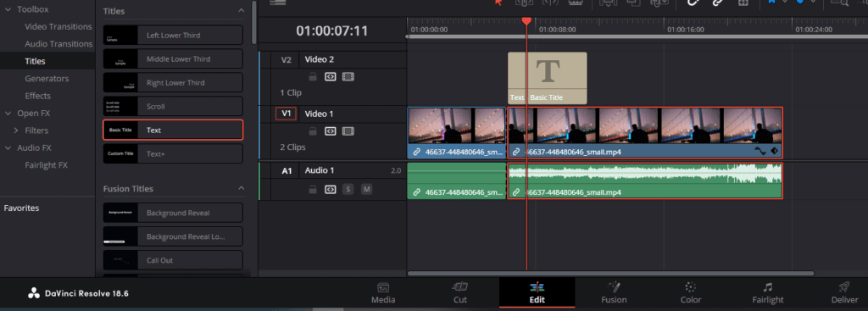Select Background Reveal Lo... Fusion title
Image resolution: width=868 pixels, height=311 pixels.
pyautogui.click(x=173, y=236)
